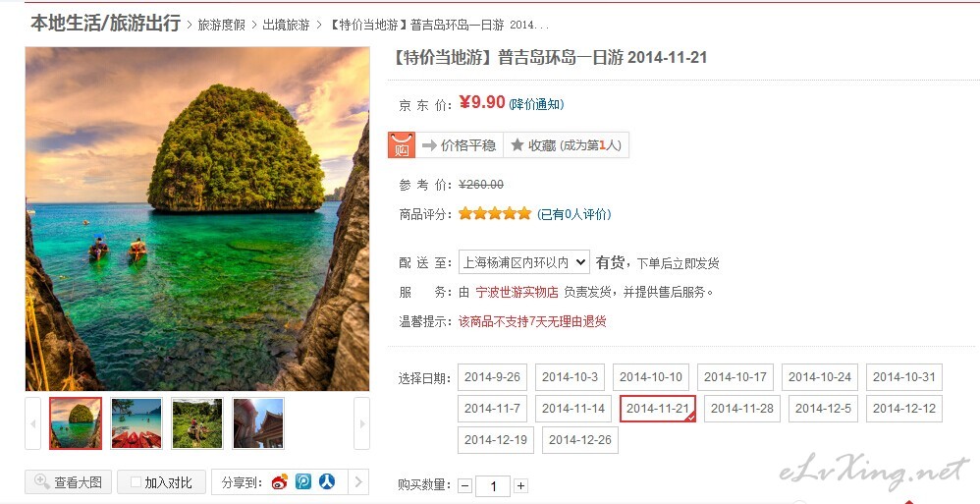Viewport: 980px width, 504px height.
Task: Click the star favorite icon
Action: pos(517,145)
